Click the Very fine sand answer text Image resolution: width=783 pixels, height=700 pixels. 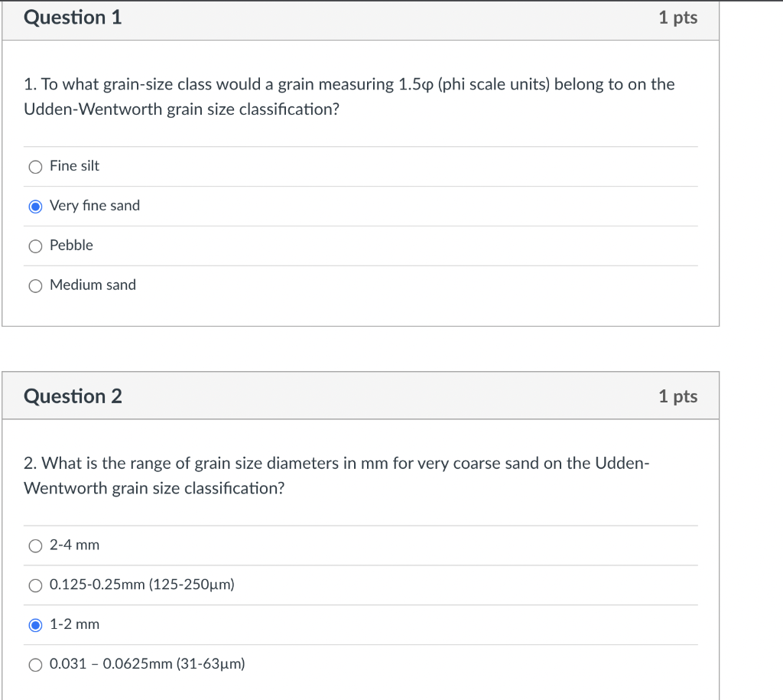[x=93, y=205]
